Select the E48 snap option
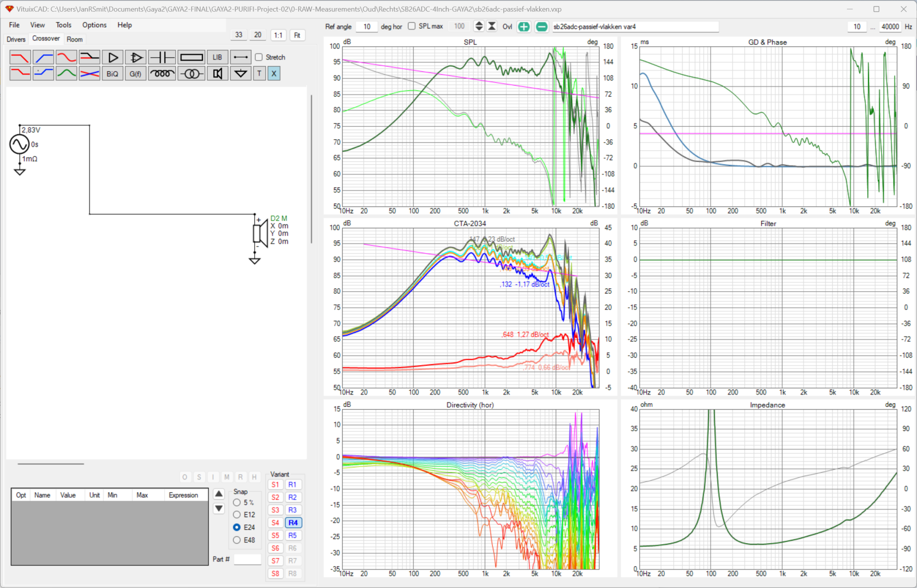The image size is (917, 588). point(237,540)
